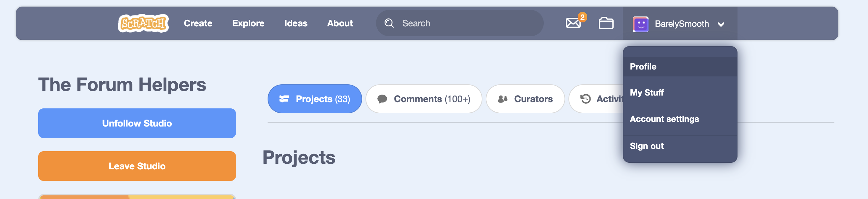Open the My Stuff folder icon
The image size is (868, 199).
(606, 23)
